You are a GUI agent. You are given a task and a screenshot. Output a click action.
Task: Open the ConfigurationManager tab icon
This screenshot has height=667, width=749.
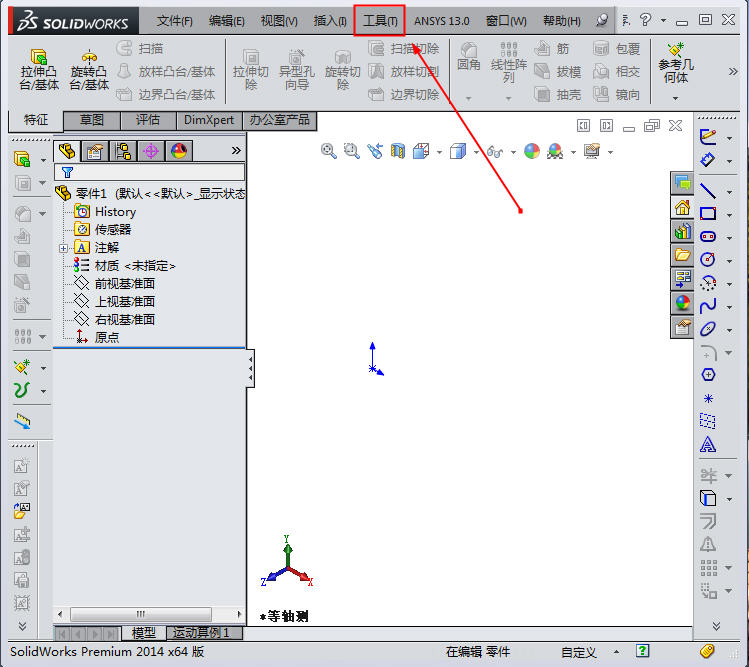tap(123, 151)
